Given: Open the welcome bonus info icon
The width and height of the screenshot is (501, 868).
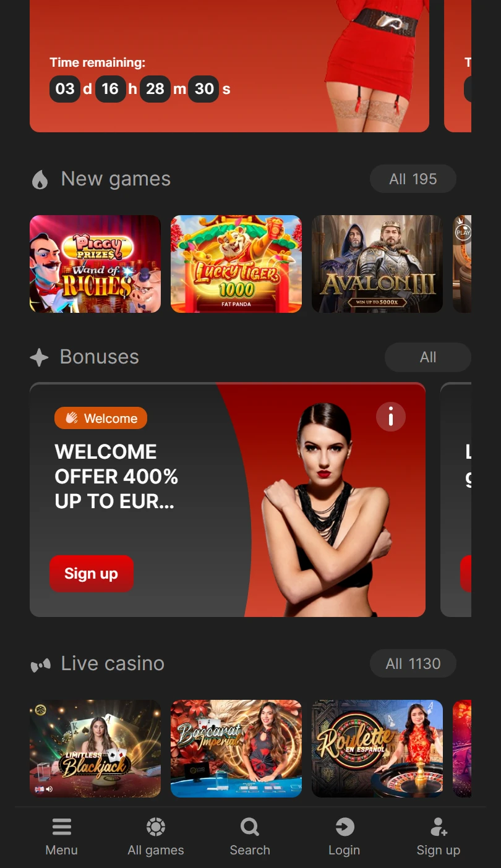Looking at the screenshot, I should click(391, 417).
